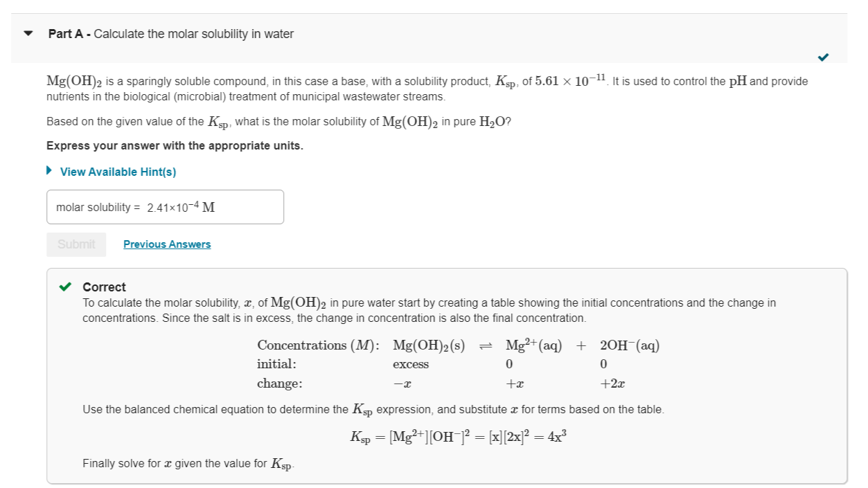868x488 pixels.
Task: Click the Part A header triangle marker
Action: (x=27, y=33)
